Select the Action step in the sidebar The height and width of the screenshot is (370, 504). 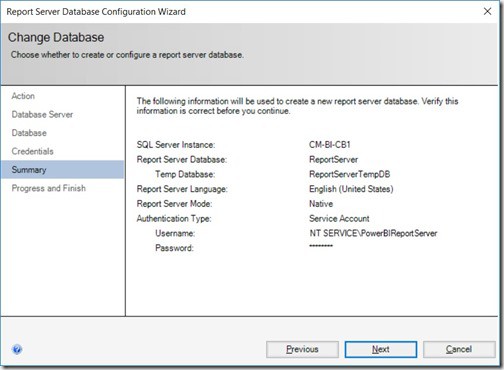click(x=23, y=96)
